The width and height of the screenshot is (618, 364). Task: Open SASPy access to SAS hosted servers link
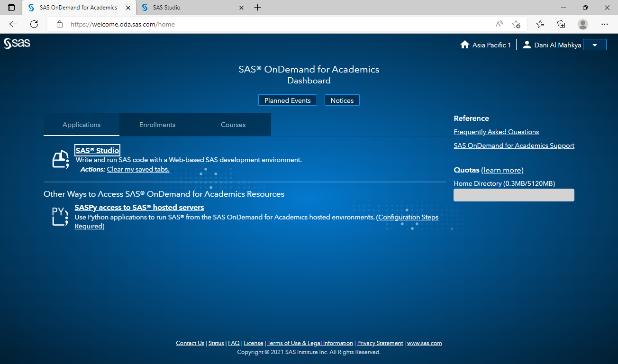[x=139, y=208]
